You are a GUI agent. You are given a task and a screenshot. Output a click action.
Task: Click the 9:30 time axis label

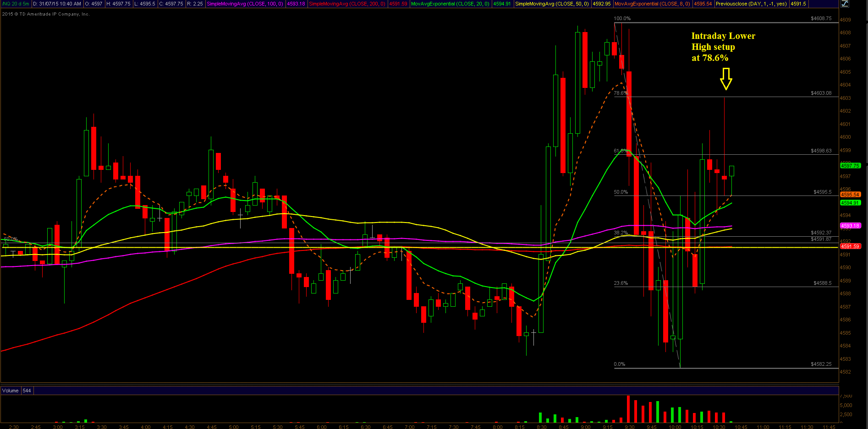click(630, 427)
